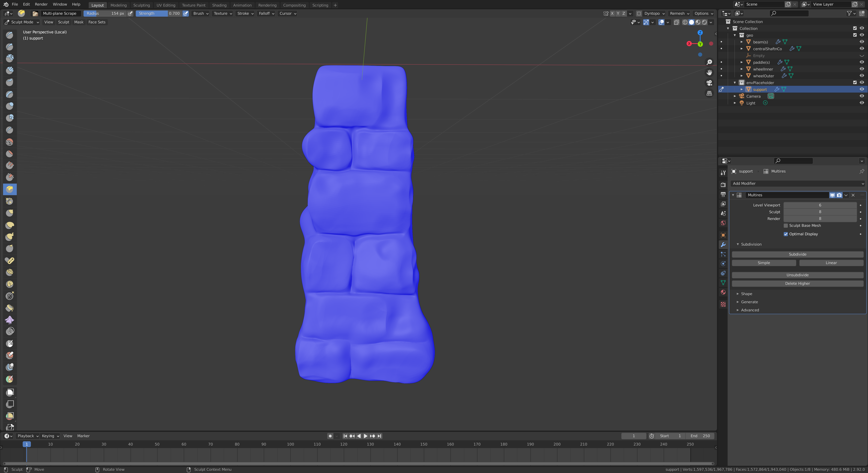Switch to orthographic/perspective grid icon

[709, 93]
